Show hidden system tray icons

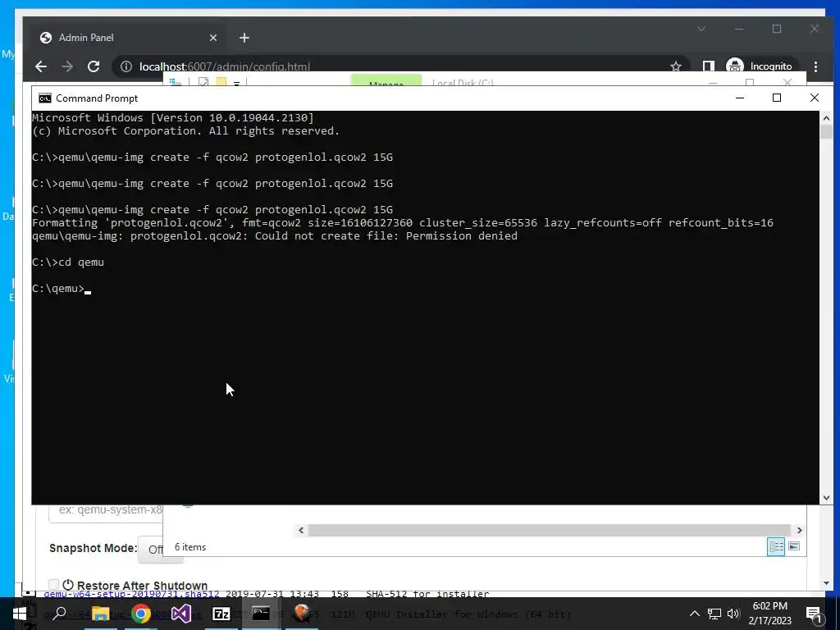tap(694, 614)
